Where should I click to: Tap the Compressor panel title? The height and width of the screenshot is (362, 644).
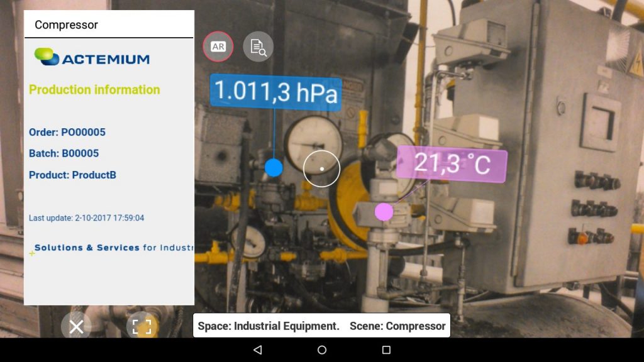tap(66, 25)
